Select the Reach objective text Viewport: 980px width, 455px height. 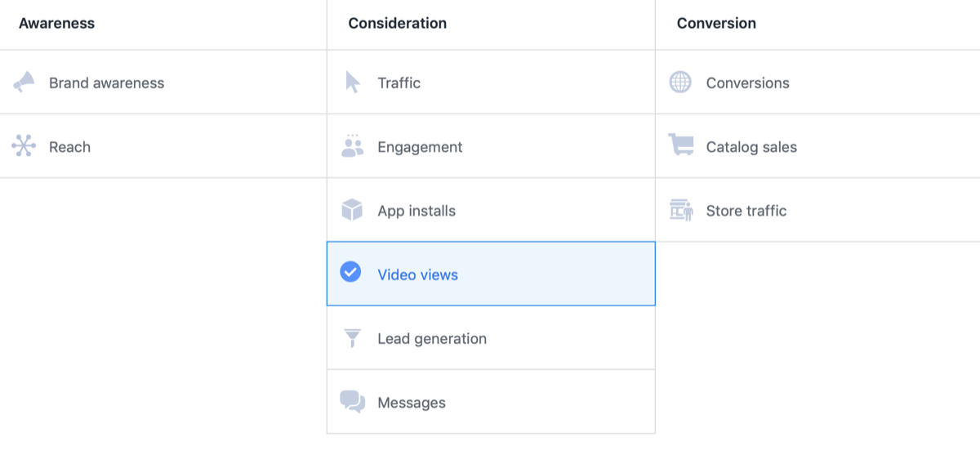coord(69,147)
